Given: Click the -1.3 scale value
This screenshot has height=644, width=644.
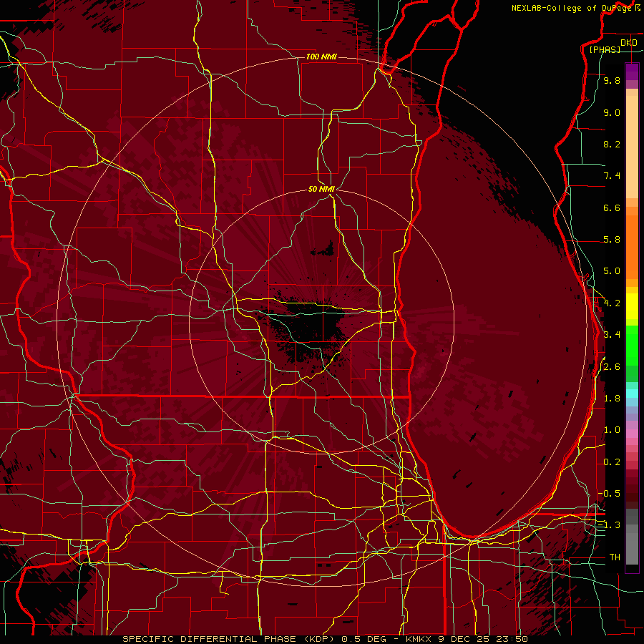Looking at the screenshot, I should (609, 525).
